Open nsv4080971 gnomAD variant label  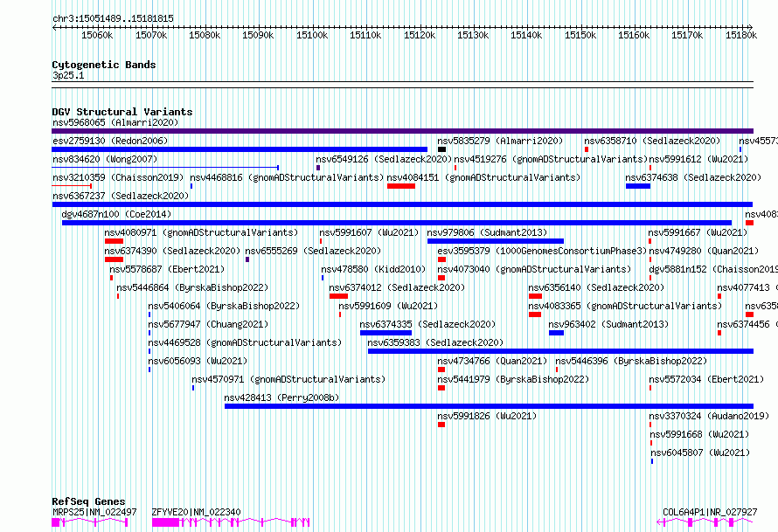point(201,232)
